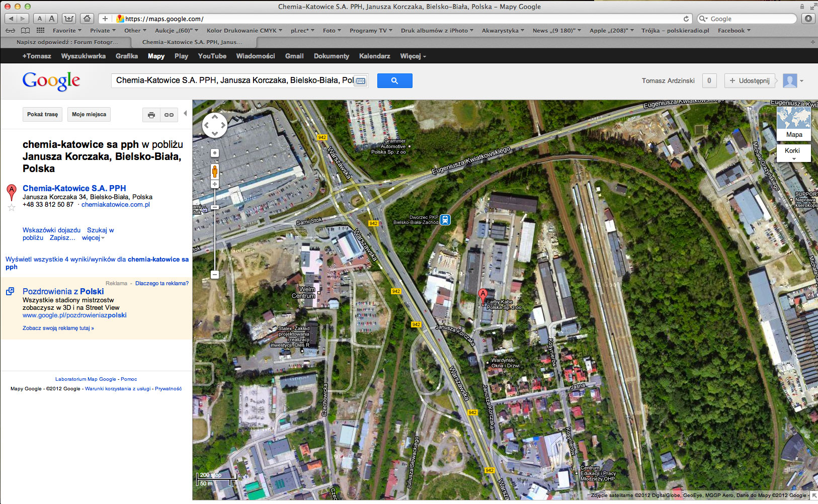
Task: Click the Bielsko-Biała Zachód train station icon
Action: pyautogui.click(x=445, y=220)
